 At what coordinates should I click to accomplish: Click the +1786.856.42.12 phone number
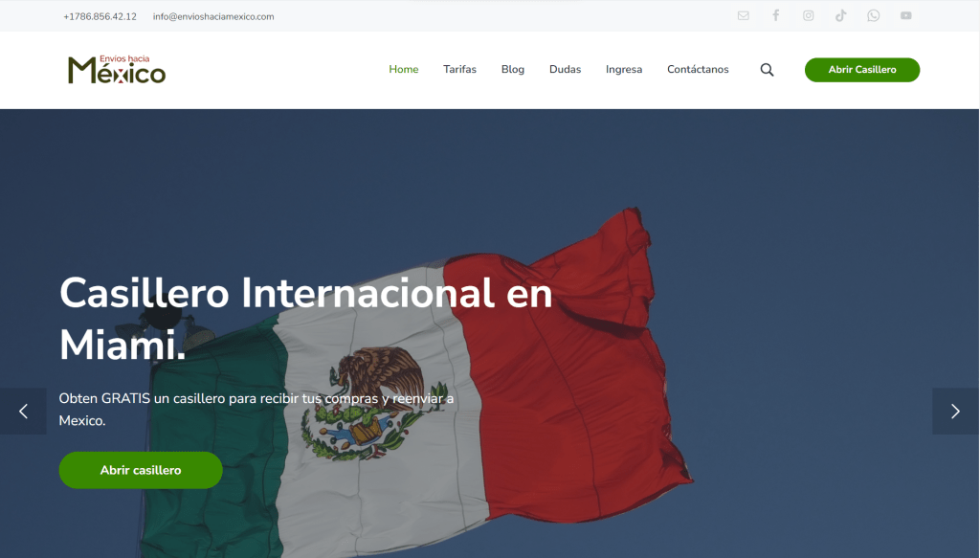coord(100,16)
